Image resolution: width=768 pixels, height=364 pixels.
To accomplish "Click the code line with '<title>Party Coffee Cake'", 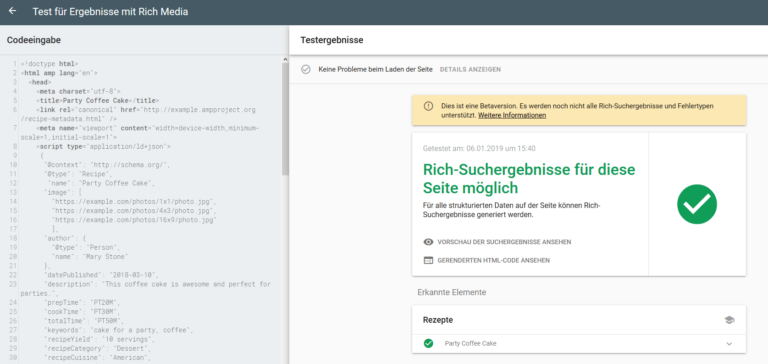I will pyautogui.click(x=97, y=100).
